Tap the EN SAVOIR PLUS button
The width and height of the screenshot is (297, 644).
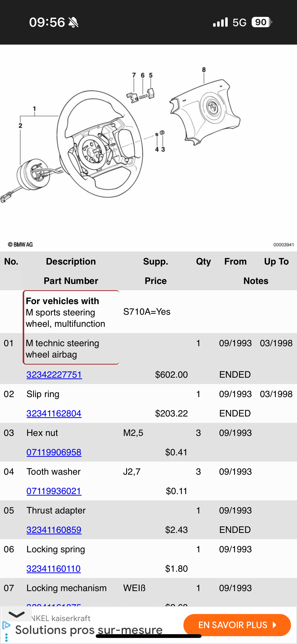point(237,625)
